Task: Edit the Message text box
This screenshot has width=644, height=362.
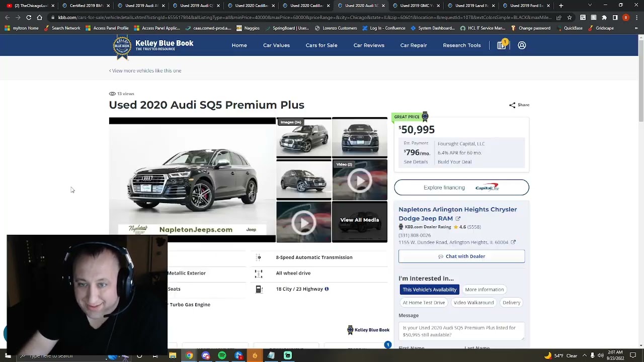Action: click(461, 331)
